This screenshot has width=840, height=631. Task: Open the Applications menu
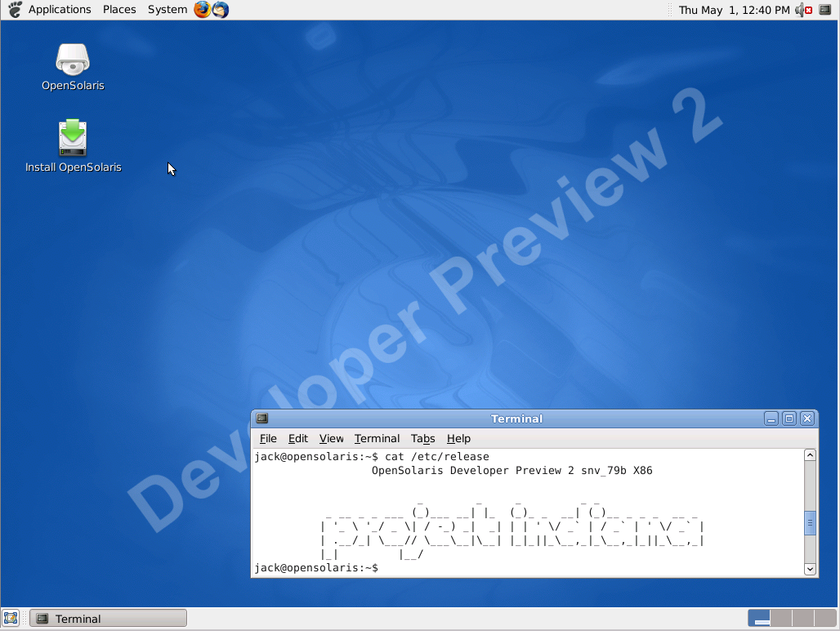point(60,10)
